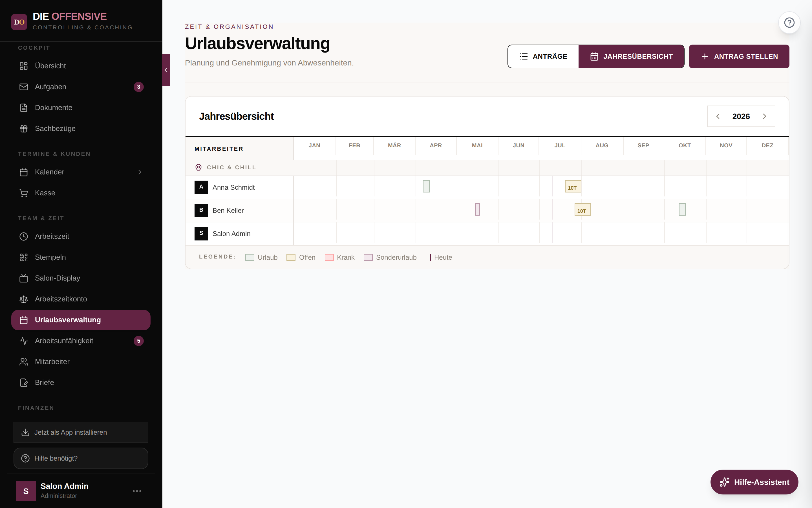
Task: Open Übersicht dashboard icon
Action: tap(23, 66)
